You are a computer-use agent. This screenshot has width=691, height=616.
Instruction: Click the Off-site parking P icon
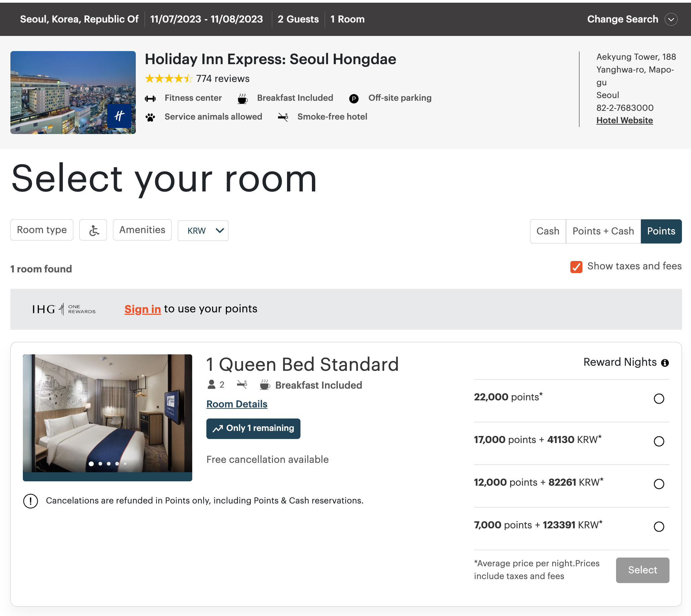pos(354,98)
